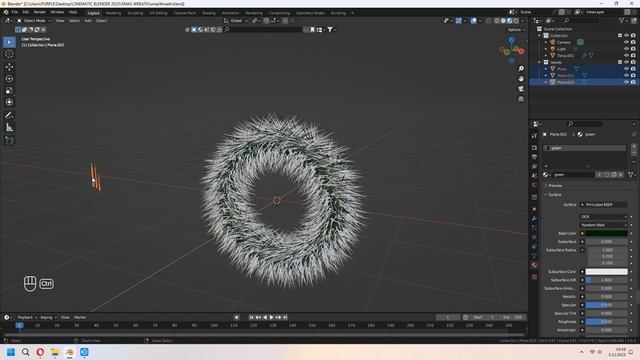Open the Opera browser taskbar icon
Image resolution: width=640 pixels, height=360 pixels.
[40, 352]
